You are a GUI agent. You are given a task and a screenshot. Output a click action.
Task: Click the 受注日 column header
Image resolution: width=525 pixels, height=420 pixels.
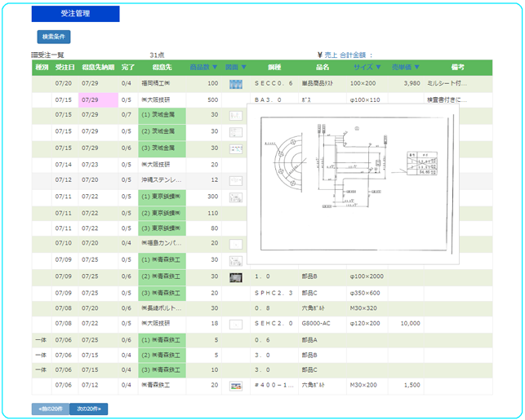tap(65, 67)
